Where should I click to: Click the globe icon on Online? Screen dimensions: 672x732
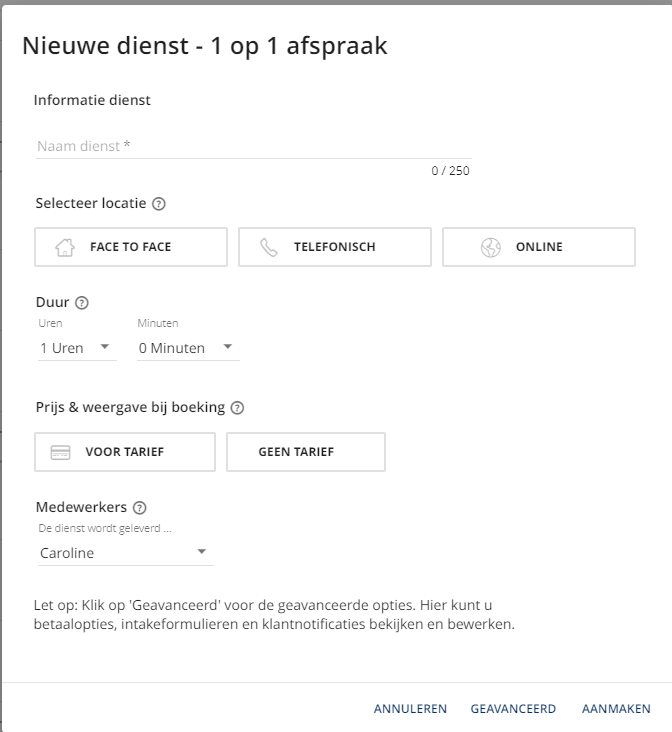coord(490,248)
